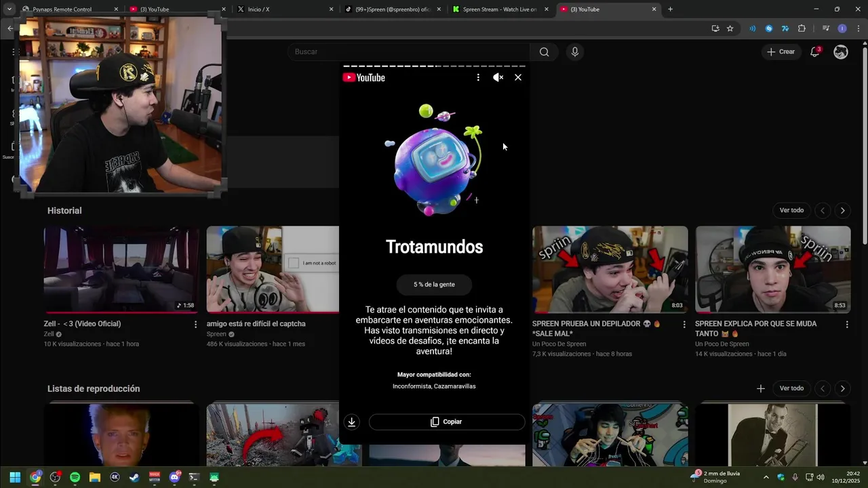This screenshot has height=488, width=868.
Task: Open the Zell - <3 video thumbnail
Action: pos(121,269)
